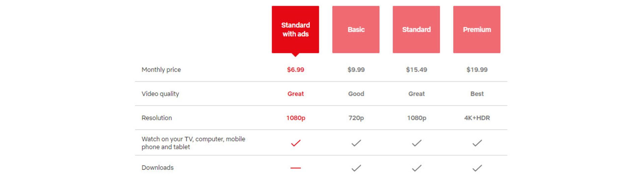This screenshot has height=187, width=644.
Task: Click the 4K+HDR resolution value
Action: pyautogui.click(x=477, y=118)
